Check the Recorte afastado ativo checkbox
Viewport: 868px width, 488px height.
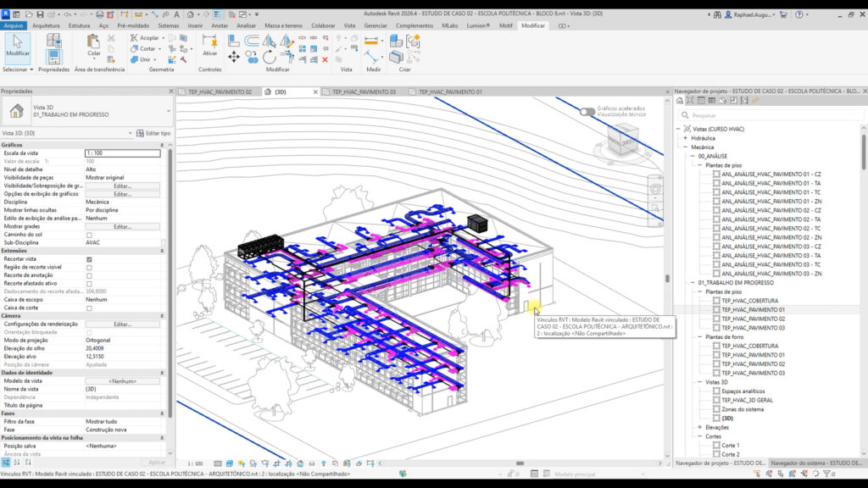point(89,283)
